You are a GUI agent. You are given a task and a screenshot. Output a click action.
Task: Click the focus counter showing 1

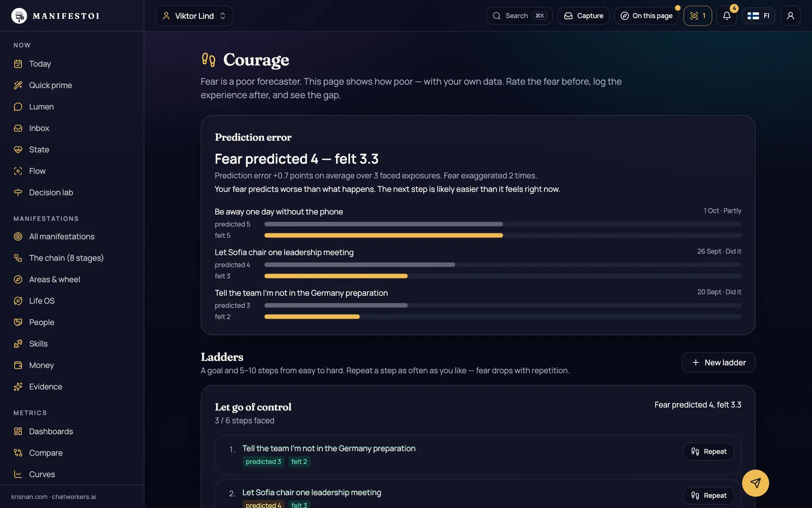pos(698,16)
